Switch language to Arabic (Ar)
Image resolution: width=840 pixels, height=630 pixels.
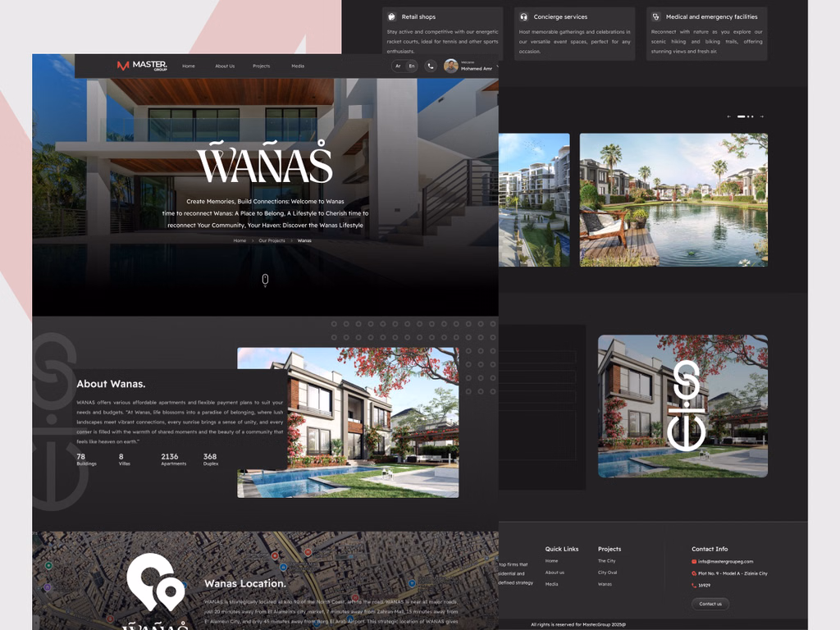click(x=398, y=66)
